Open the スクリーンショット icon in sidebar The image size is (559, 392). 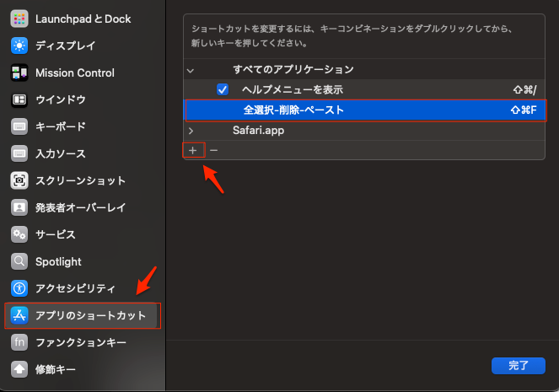(20, 180)
